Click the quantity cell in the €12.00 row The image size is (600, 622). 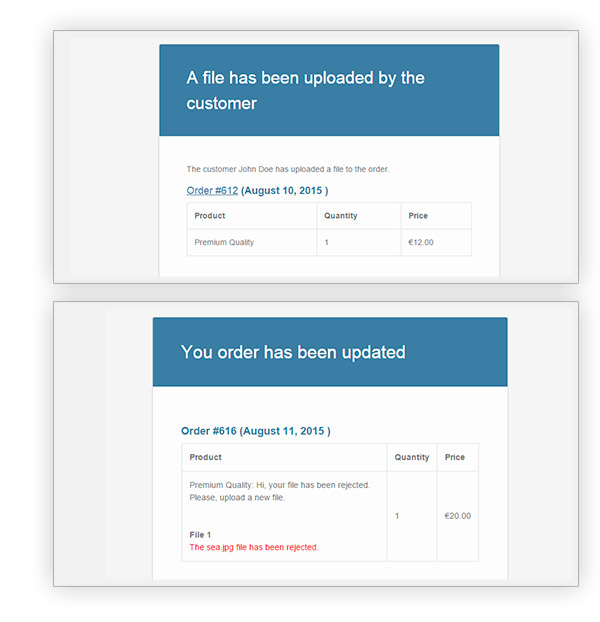[327, 242]
